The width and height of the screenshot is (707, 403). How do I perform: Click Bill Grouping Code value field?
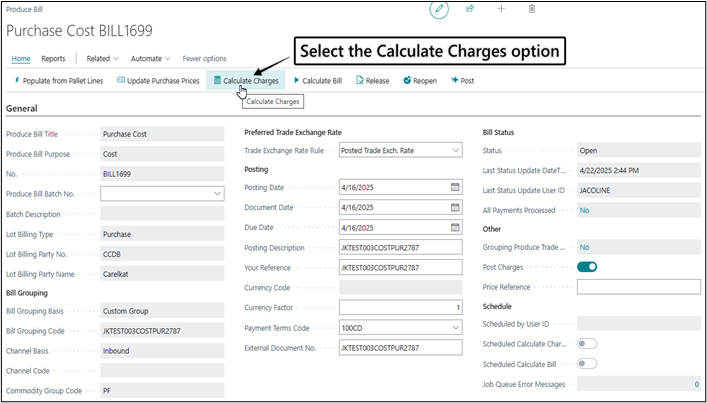tap(162, 331)
